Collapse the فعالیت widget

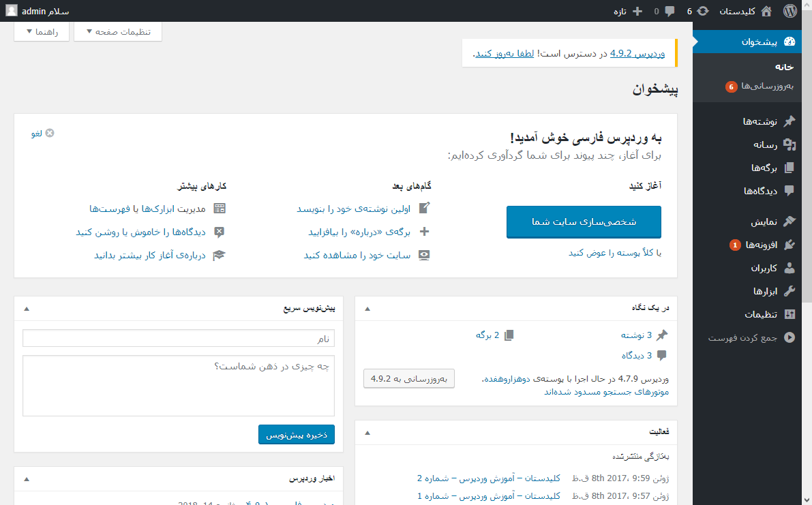click(367, 433)
